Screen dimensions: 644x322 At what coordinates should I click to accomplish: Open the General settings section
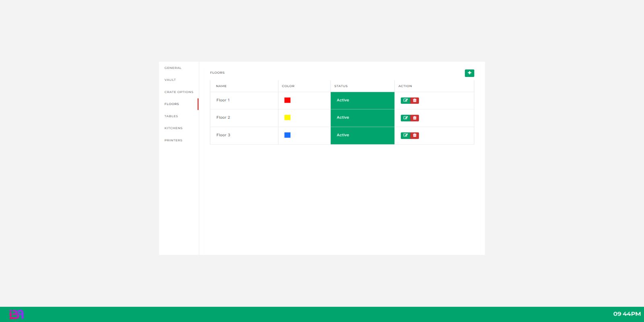[x=173, y=68]
